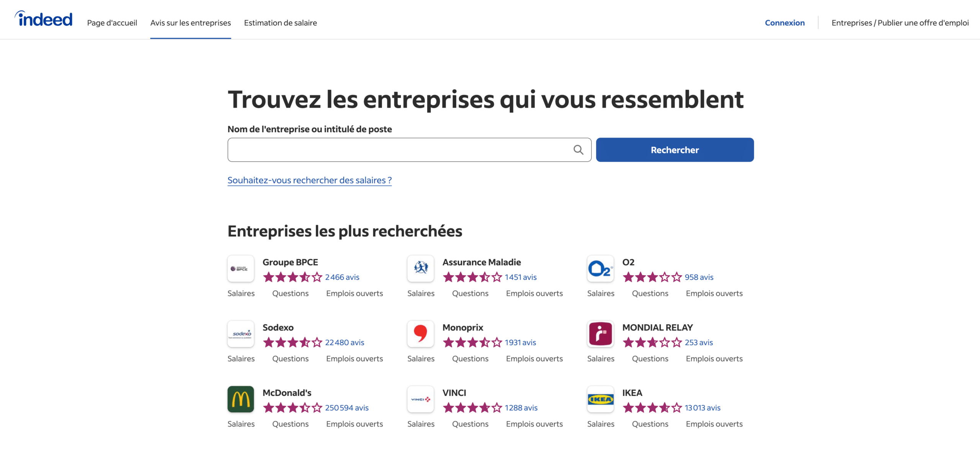The width and height of the screenshot is (980, 456).
Task: Open VINCI company name
Action: pos(454,393)
